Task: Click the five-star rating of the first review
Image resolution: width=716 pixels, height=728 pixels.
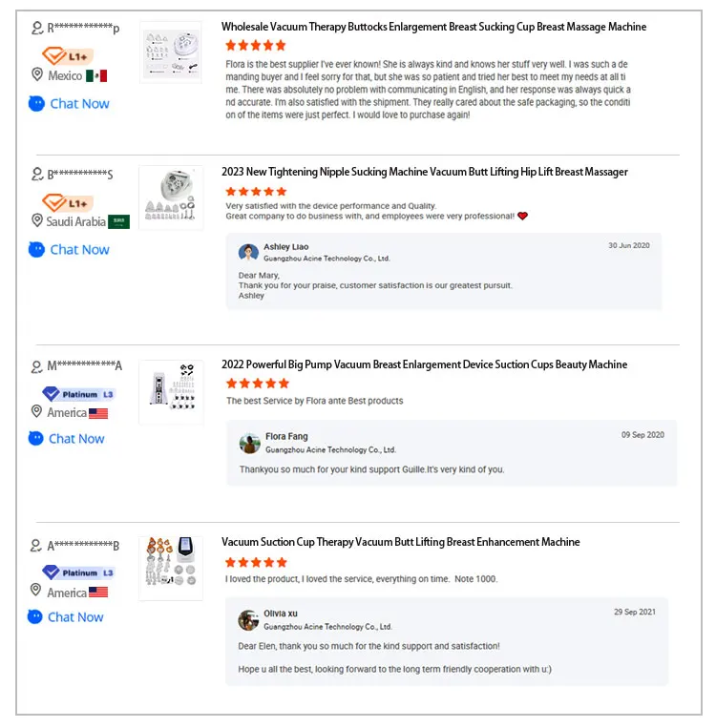Action: coord(255,46)
